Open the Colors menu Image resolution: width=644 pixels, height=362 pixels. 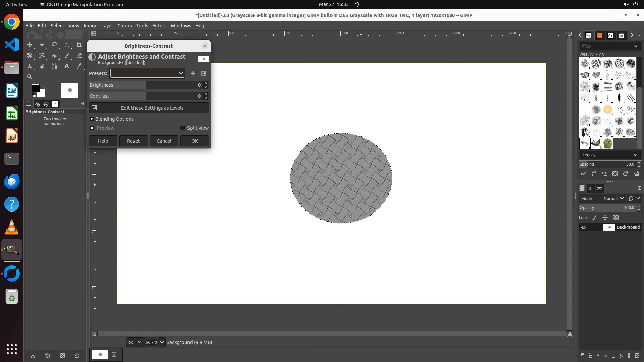click(x=124, y=26)
